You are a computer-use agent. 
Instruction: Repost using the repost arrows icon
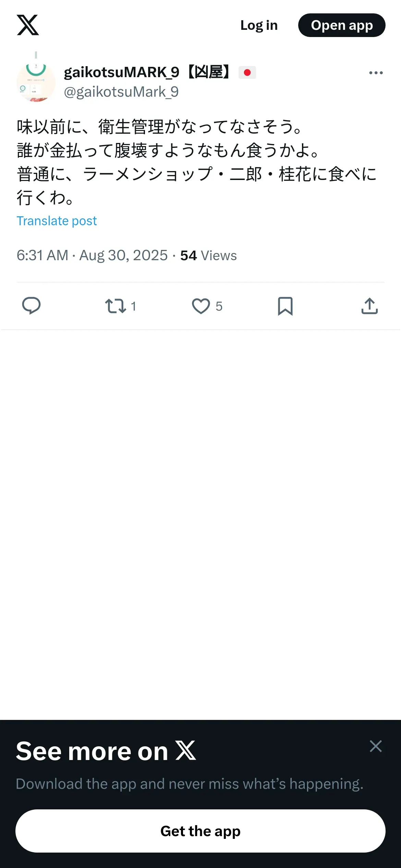point(115,306)
